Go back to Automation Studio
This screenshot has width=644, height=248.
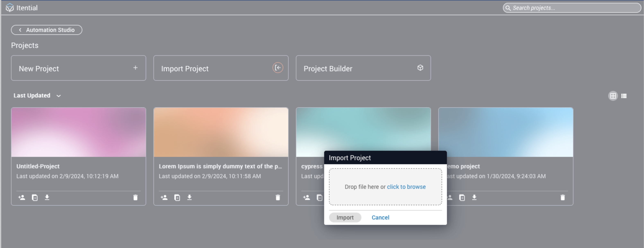pos(46,30)
